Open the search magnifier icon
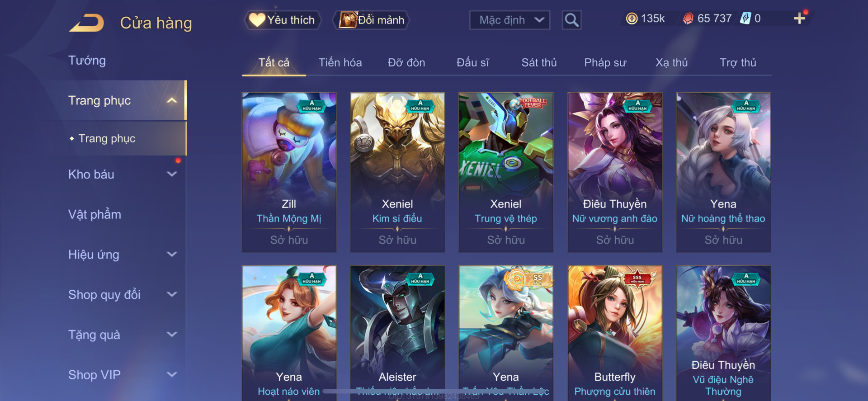The width and height of the screenshot is (868, 401). pyautogui.click(x=571, y=20)
